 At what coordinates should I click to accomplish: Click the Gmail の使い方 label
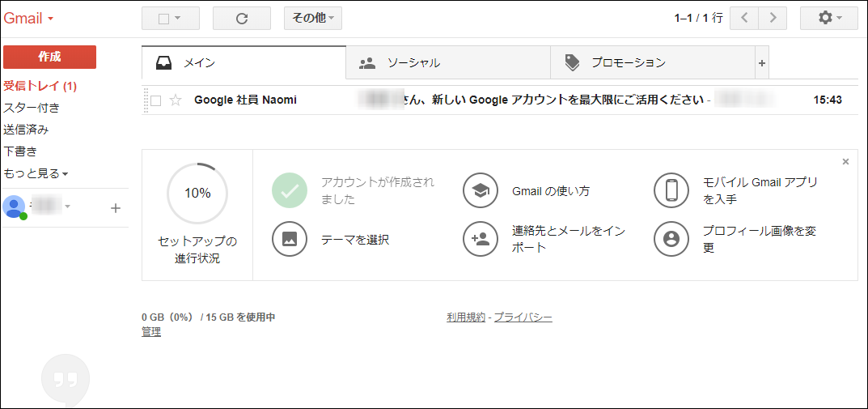point(551,191)
